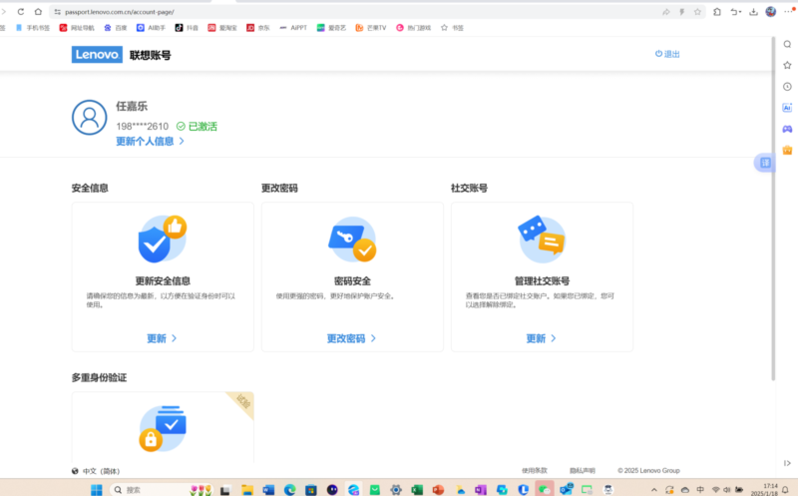Open 百度 bookmark

coord(116,28)
